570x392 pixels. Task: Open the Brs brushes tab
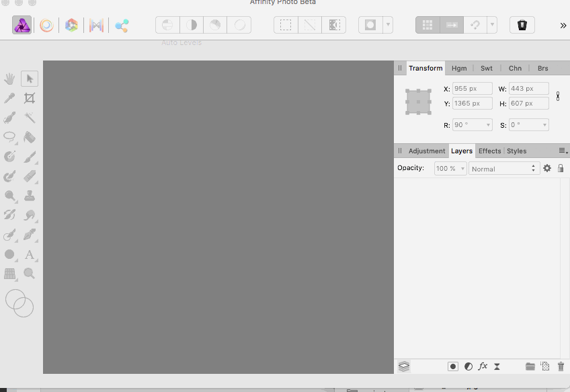pyautogui.click(x=542, y=69)
